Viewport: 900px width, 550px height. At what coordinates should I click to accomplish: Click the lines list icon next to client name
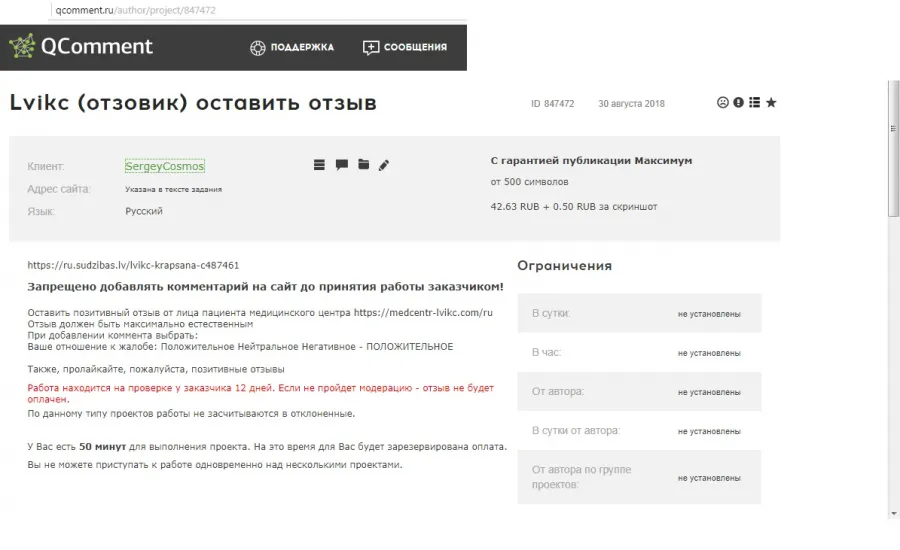coord(319,165)
